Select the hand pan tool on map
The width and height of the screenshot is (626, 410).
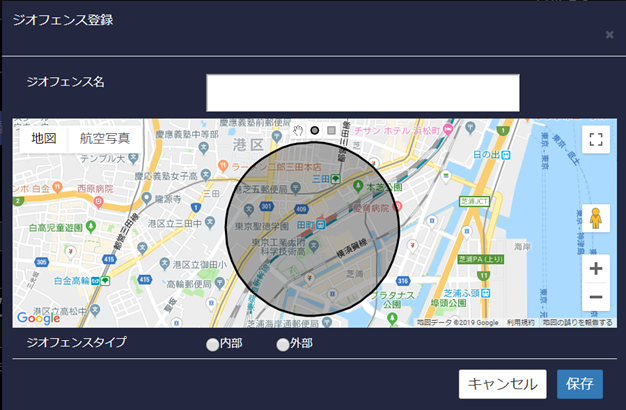297,130
